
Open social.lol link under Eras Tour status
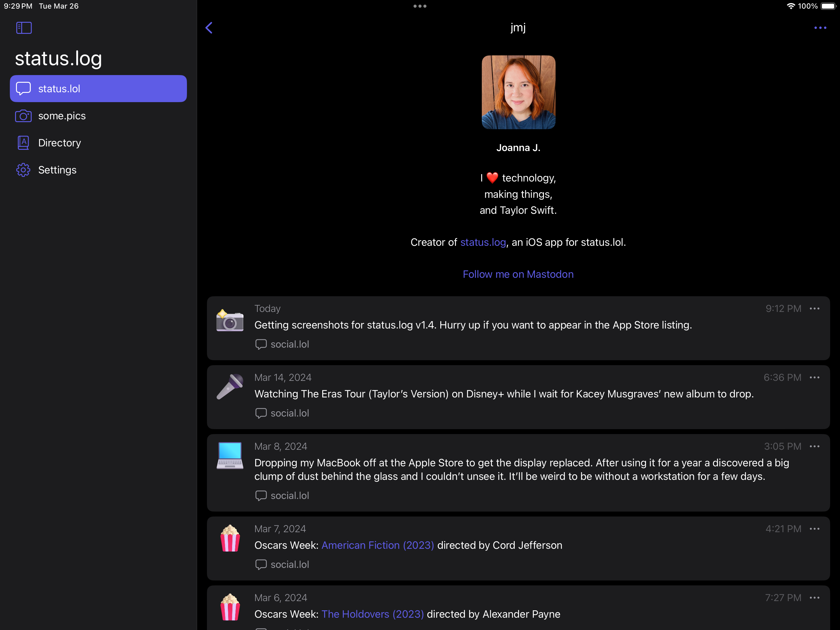282,413
